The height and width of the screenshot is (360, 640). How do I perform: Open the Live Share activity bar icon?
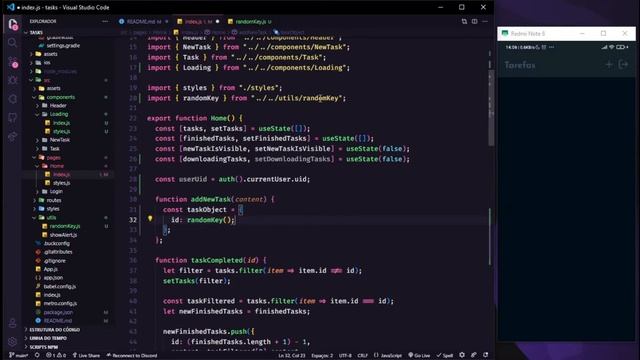pyautogui.click(x=13, y=136)
